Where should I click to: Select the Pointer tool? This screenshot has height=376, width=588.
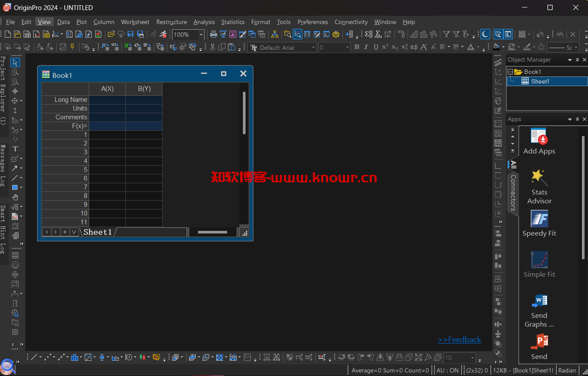coord(15,63)
